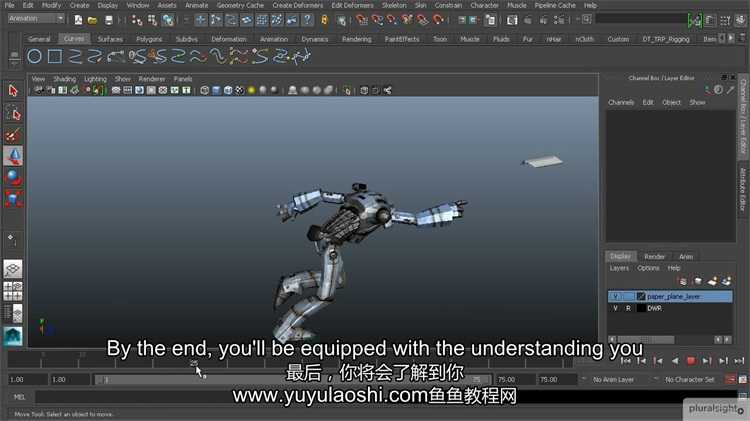Open No Character Set dropdown
This screenshot has width=750, height=421.
tap(689, 379)
